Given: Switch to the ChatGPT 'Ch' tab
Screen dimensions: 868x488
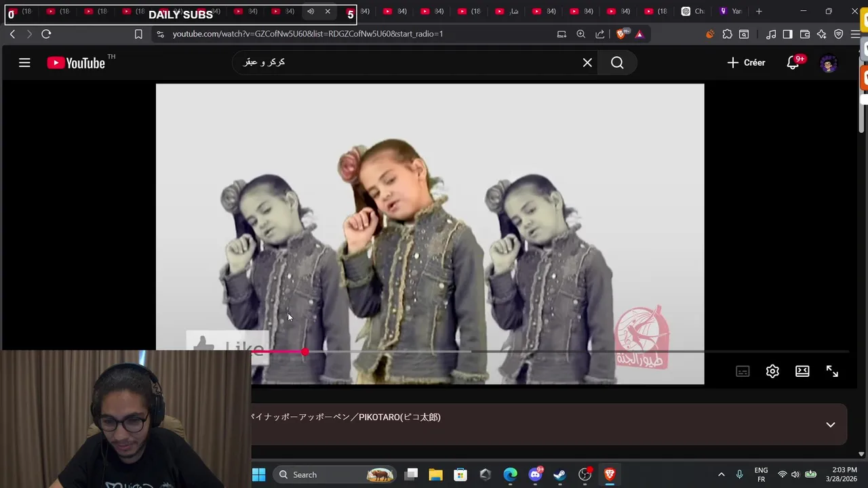Looking at the screenshot, I should 693,11.
